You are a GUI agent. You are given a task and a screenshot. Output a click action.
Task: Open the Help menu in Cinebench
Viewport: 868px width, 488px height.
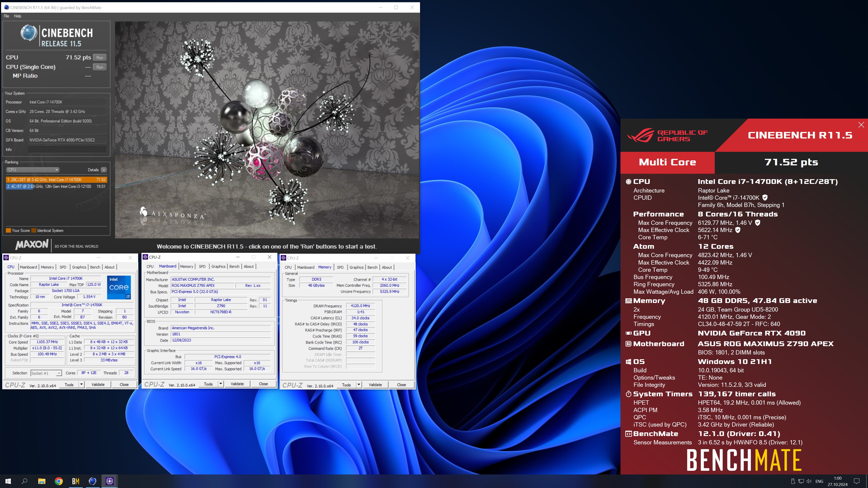[x=18, y=16]
